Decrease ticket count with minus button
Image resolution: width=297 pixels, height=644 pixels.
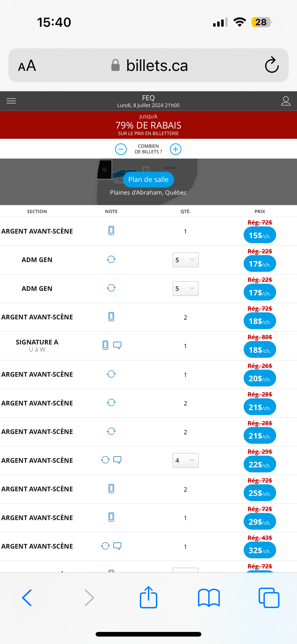[x=121, y=149]
